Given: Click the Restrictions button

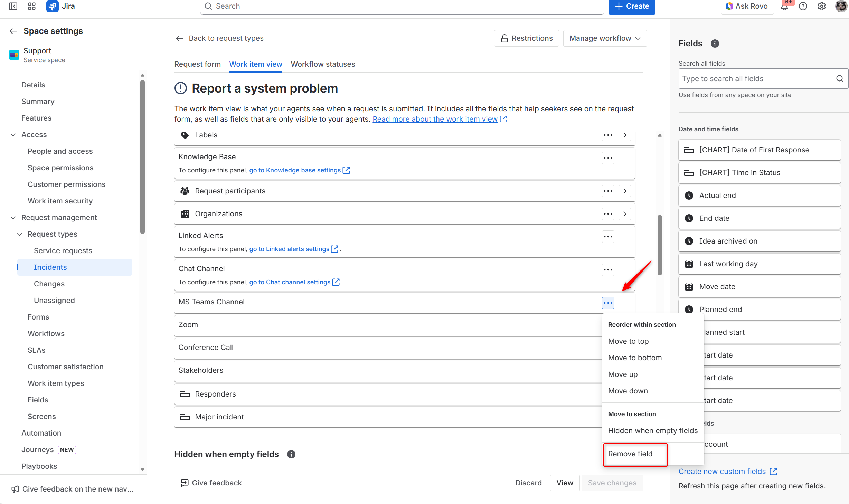Looking at the screenshot, I should point(527,38).
